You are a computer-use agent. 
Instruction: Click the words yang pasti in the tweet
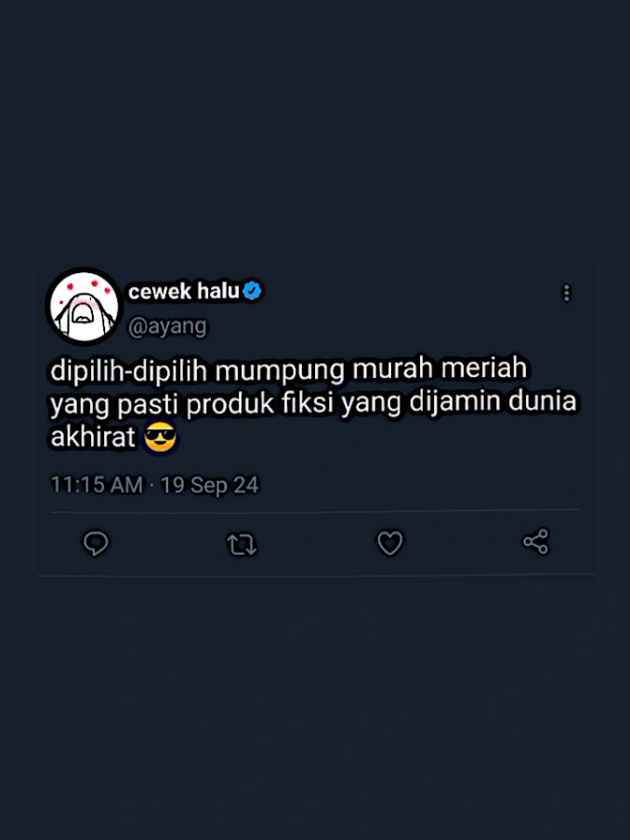click(113, 404)
